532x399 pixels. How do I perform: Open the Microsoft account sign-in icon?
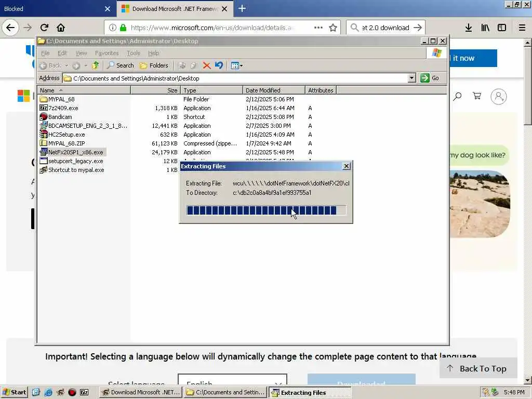tap(498, 97)
